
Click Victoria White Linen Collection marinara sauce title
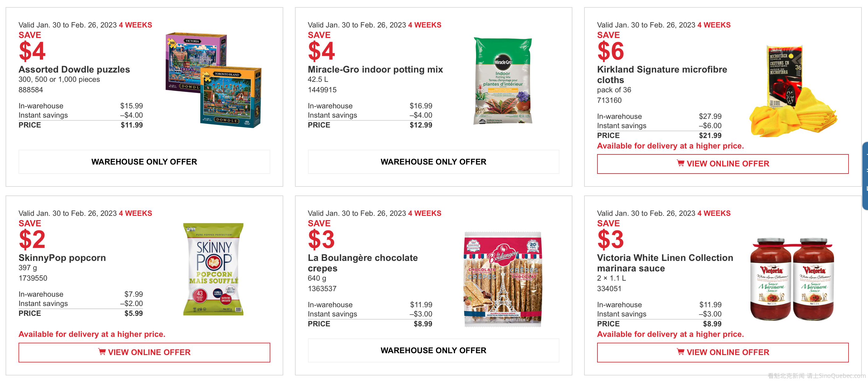665,263
